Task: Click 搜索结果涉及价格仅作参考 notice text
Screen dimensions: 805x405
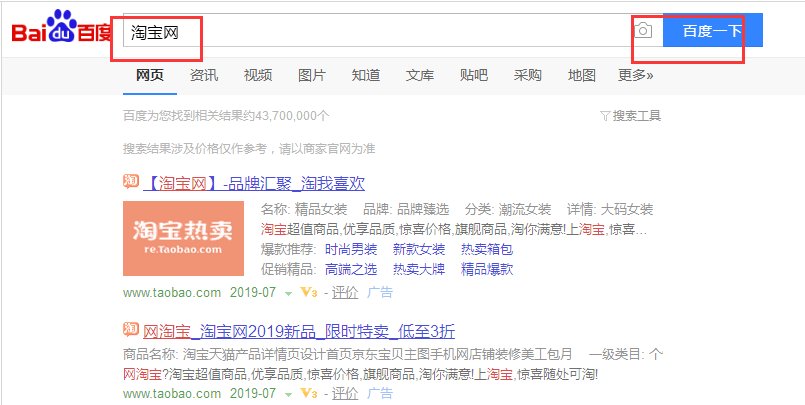Action: coord(249,149)
